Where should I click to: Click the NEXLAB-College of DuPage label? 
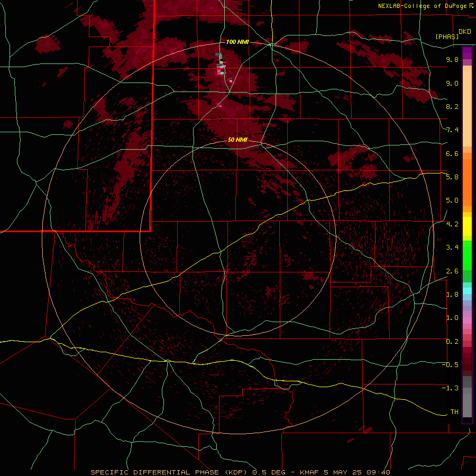click(x=423, y=6)
